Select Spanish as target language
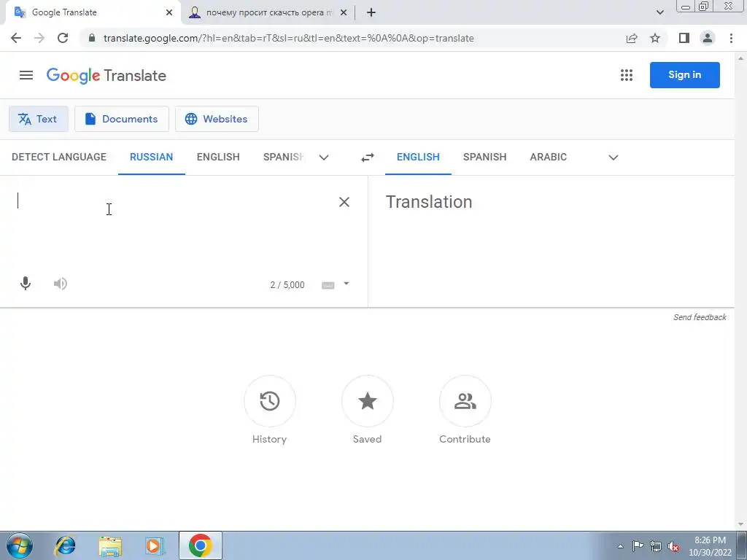 click(484, 157)
